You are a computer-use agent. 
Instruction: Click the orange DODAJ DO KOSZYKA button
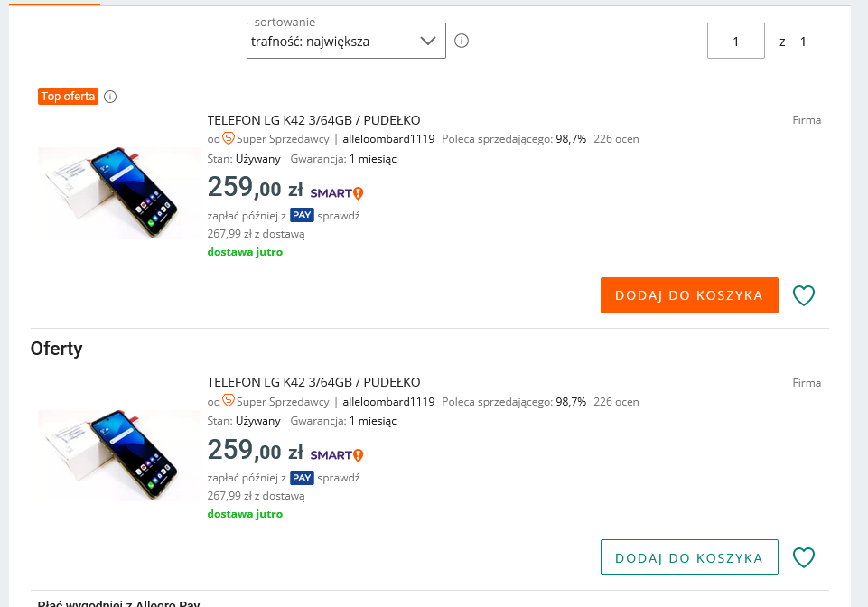click(689, 295)
